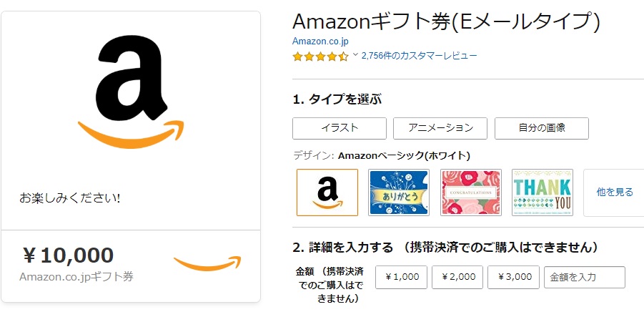Select the イラスト type button
644x312 pixels.
[340, 128]
